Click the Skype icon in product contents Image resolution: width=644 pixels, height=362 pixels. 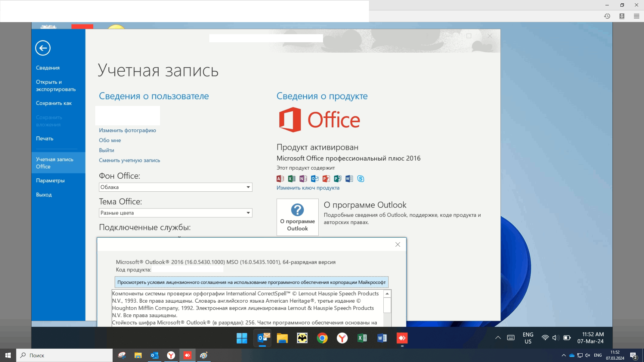pos(361,179)
